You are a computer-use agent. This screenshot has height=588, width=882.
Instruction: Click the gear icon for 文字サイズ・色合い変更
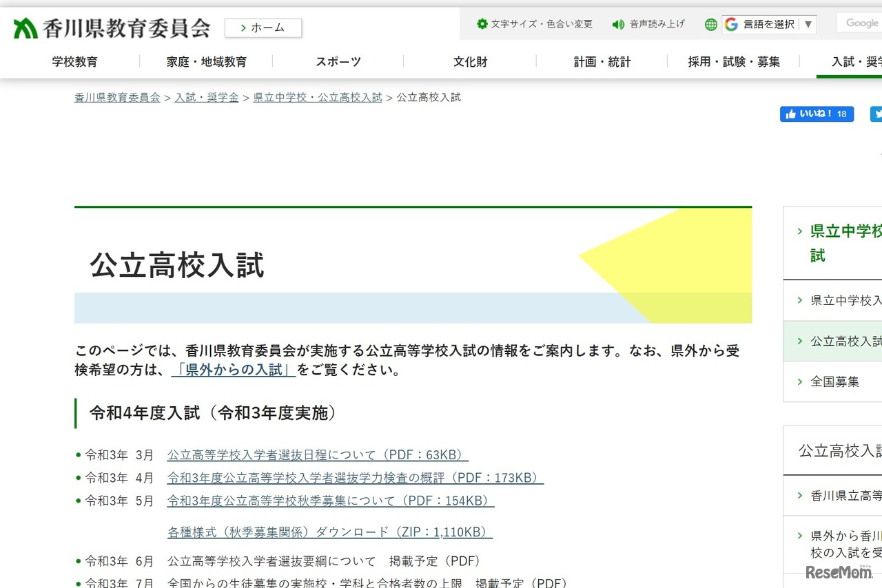click(482, 23)
